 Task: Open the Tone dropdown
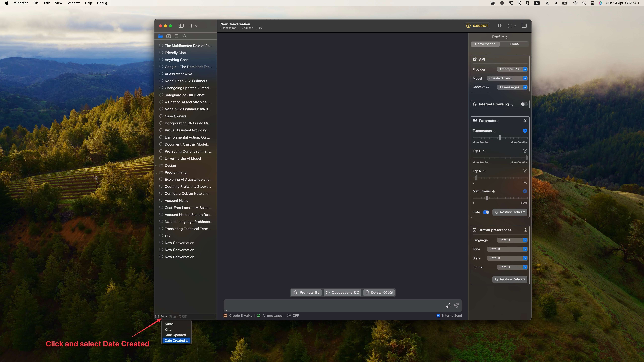[x=507, y=249]
